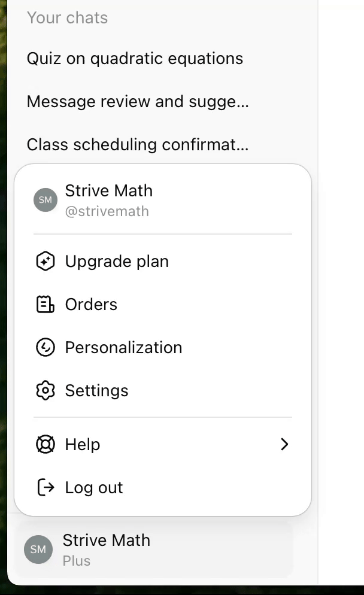Viewport: 364px width, 595px height.
Task: Select Upgrade plan
Action: pos(117,261)
